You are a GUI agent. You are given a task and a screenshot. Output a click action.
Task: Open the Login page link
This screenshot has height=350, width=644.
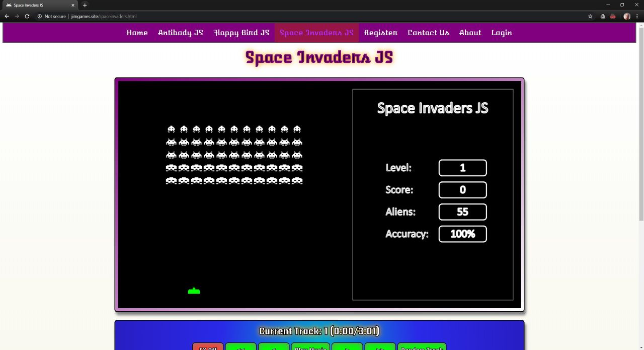click(502, 33)
